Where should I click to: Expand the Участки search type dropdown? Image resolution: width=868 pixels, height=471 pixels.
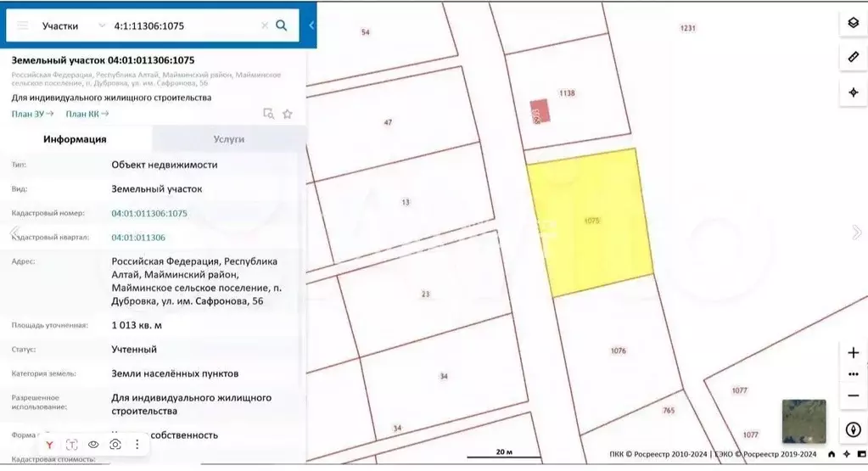point(102,25)
